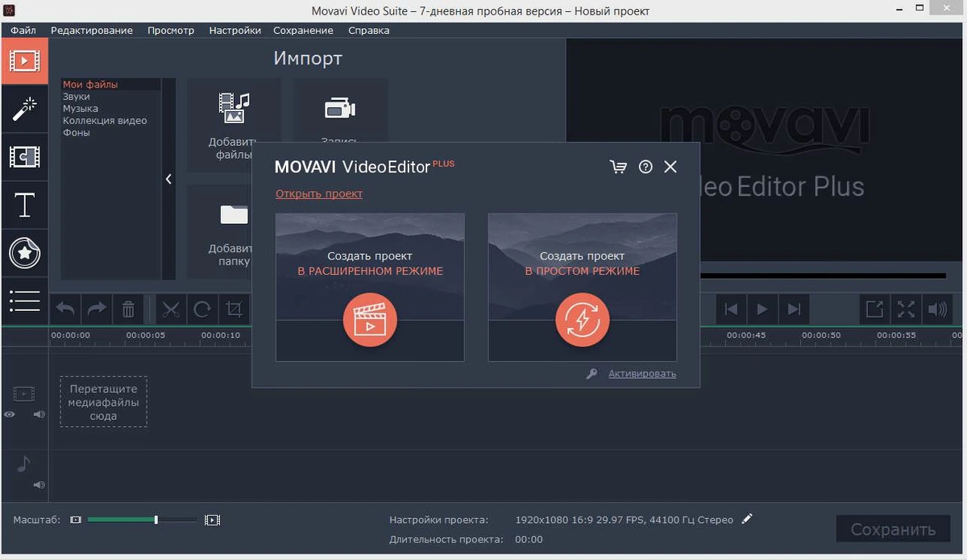Select Музыка in import list

pyautogui.click(x=81, y=109)
